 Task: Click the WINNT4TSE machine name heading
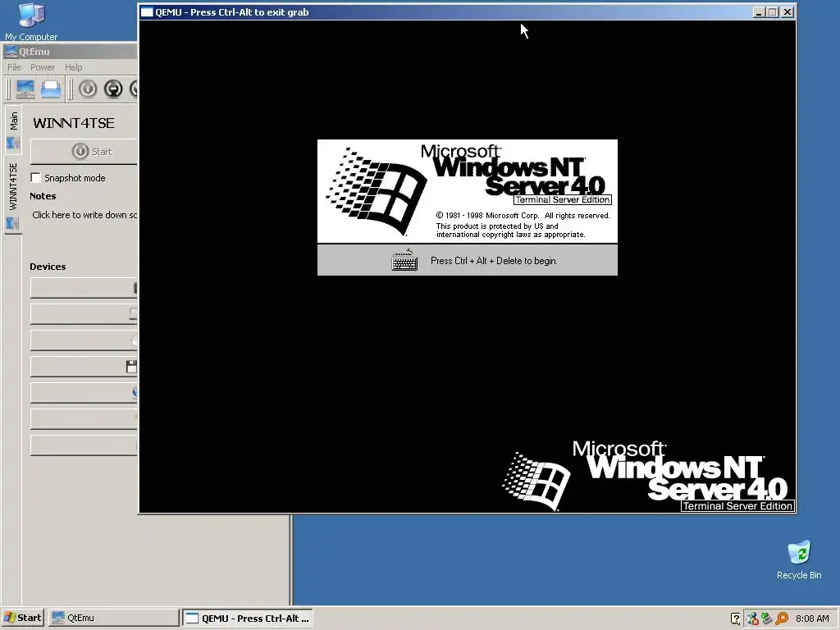click(73, 123)
